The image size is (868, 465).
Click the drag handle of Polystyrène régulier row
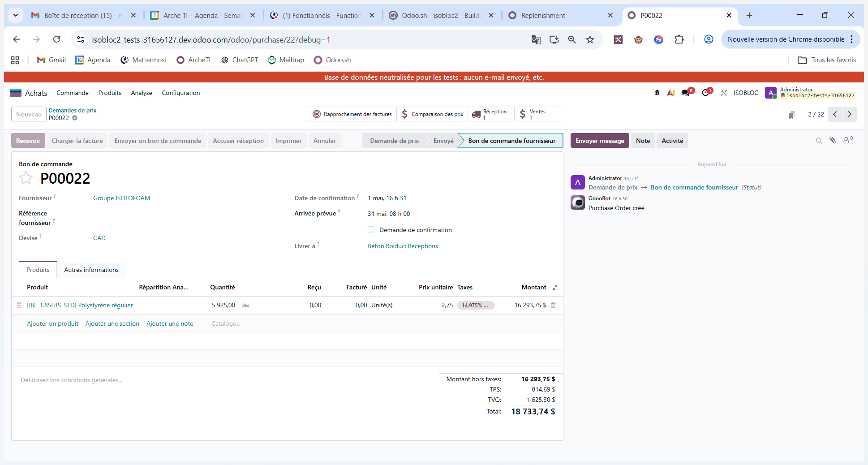[19, 305]
